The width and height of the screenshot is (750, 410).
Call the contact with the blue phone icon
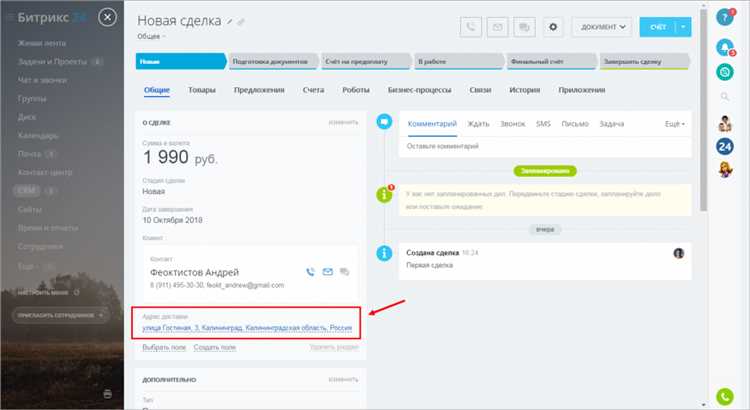(x=310, y=272)
